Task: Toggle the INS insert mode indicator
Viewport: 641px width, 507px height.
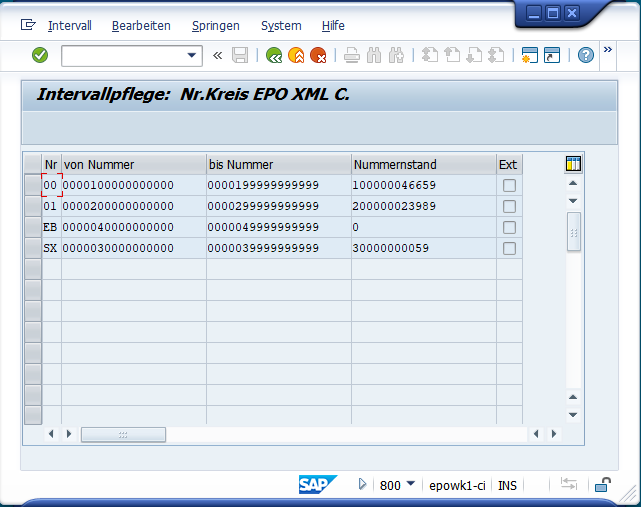Action: pyautogui.click(x=507, y=486)
